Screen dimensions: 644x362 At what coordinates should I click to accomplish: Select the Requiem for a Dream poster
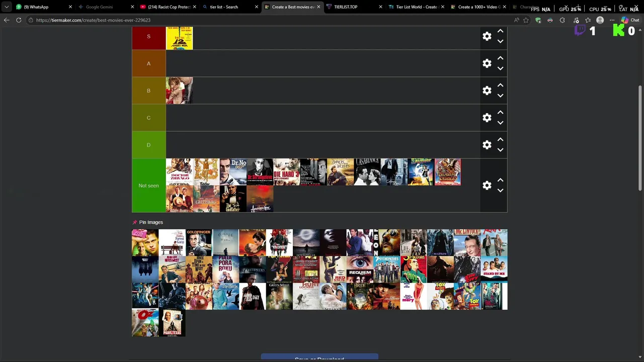(360, 269)
